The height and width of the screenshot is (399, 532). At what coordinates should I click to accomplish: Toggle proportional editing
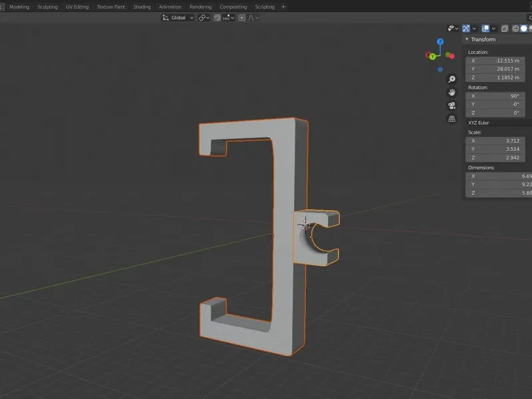pos(241,18)
